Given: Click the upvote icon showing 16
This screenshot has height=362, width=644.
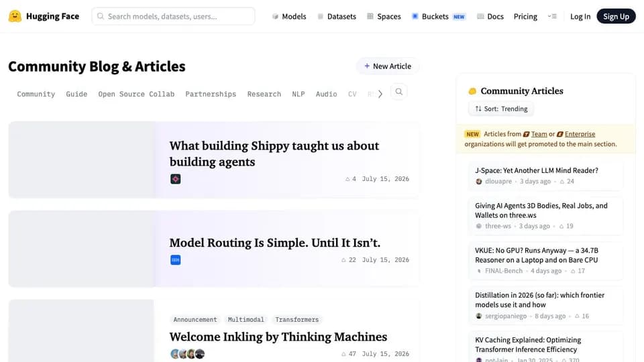Looking at the screenshot, I should tap(577, 316).
